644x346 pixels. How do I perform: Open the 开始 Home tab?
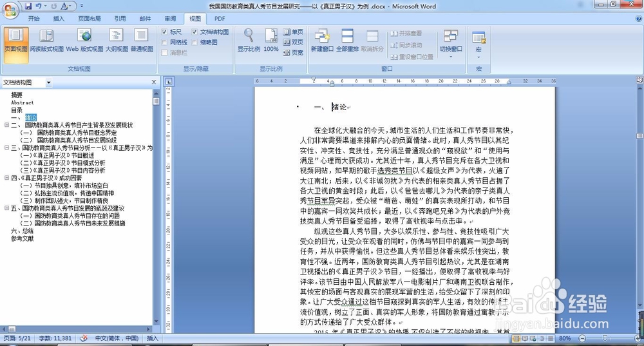tap(33, 19)
